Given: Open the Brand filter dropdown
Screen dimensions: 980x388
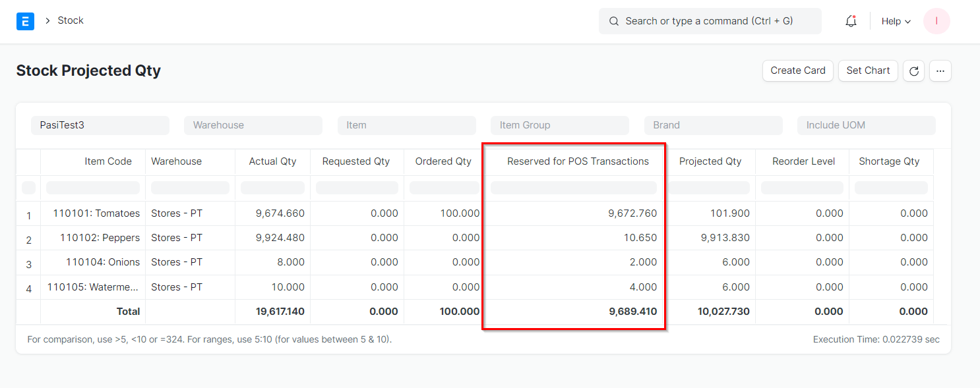Looking at the screenshot, I should click(x=713, y=125).
